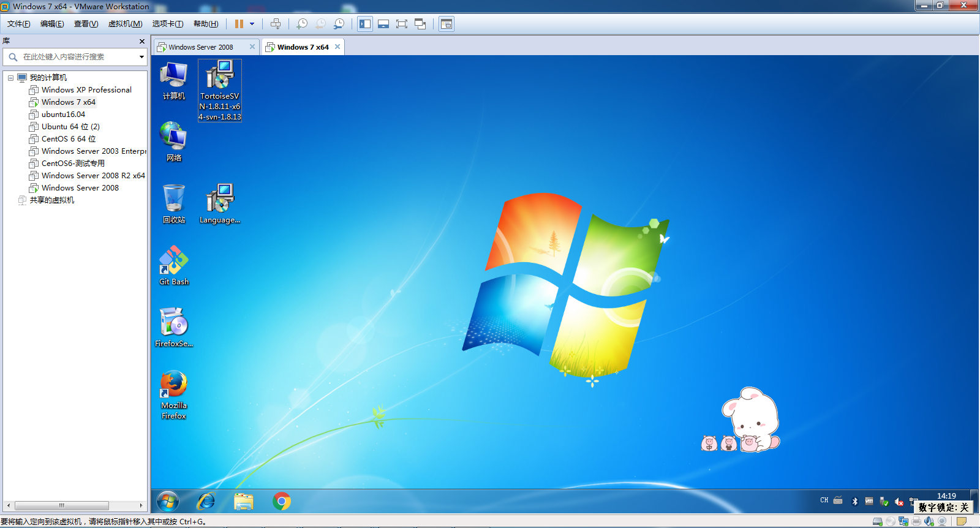
Task: Select the 回收站 recycle bin icon
Action: (174, 204)
